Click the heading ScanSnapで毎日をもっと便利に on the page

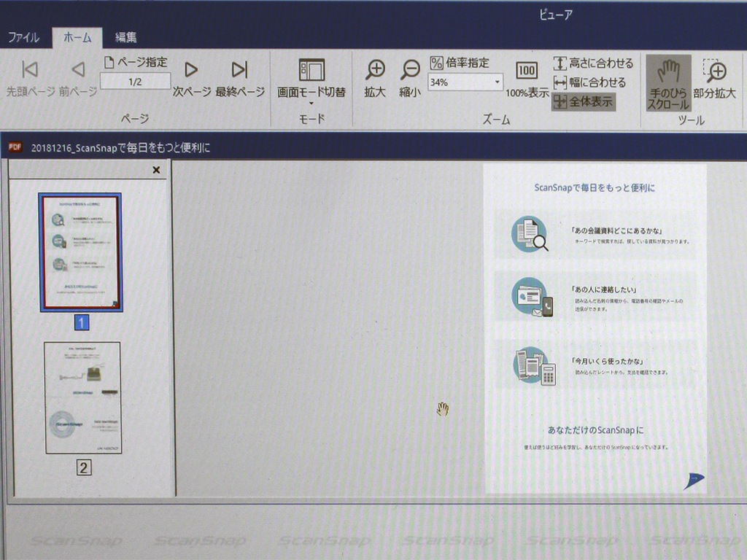pyautogui.click(x=595, y=187)
